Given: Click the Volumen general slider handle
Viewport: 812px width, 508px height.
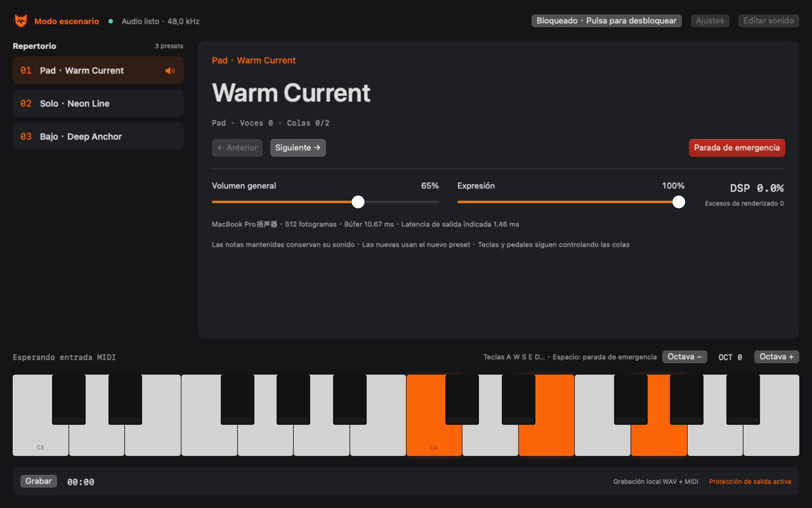Looking at the screenshot, I should (358, 202).
